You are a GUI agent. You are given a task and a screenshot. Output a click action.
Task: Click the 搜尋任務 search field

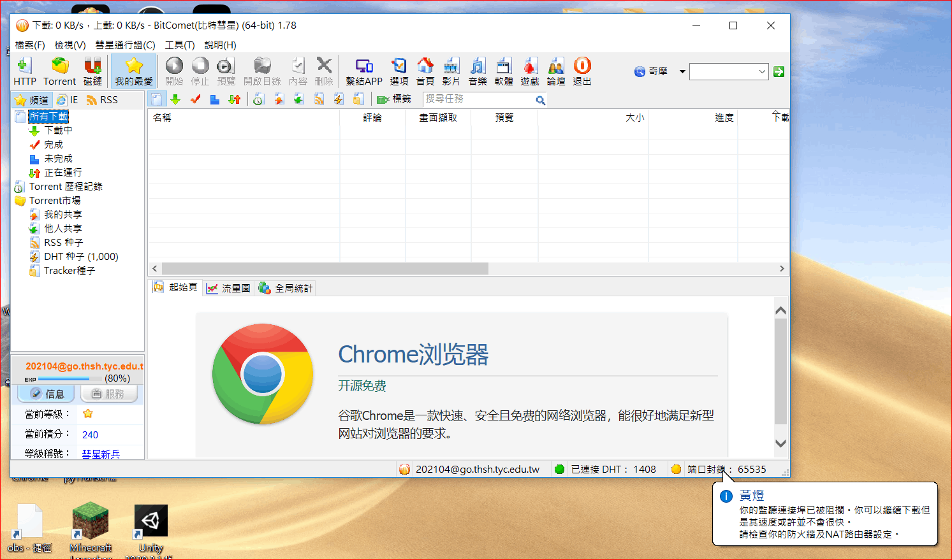pos(479,99)
